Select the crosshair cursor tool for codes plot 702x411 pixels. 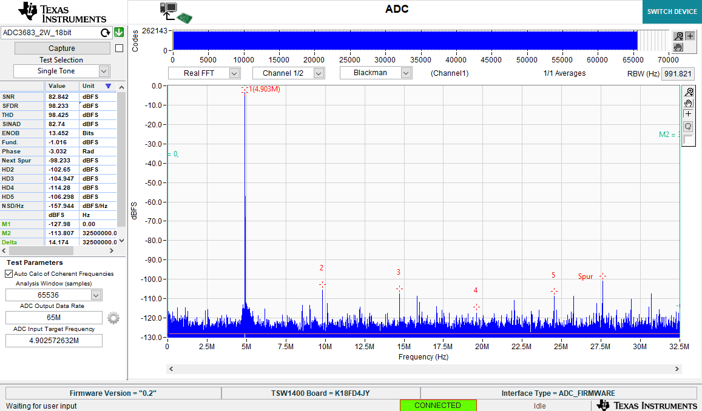coord(690,36)
